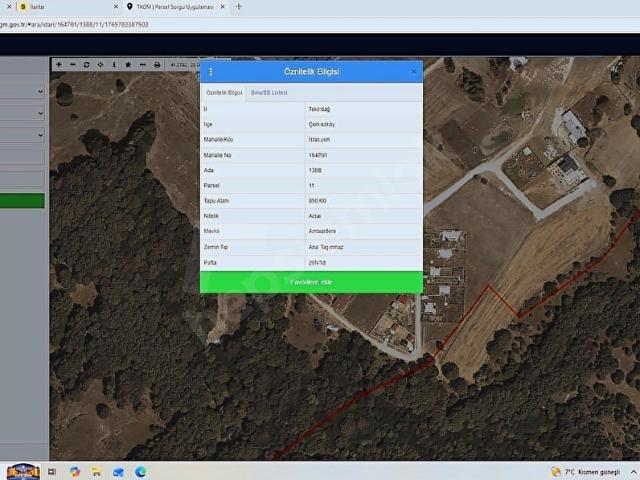The image size is (640, 480).
Task: Expand the second dropdown in left panel
Action: (22, 113)
